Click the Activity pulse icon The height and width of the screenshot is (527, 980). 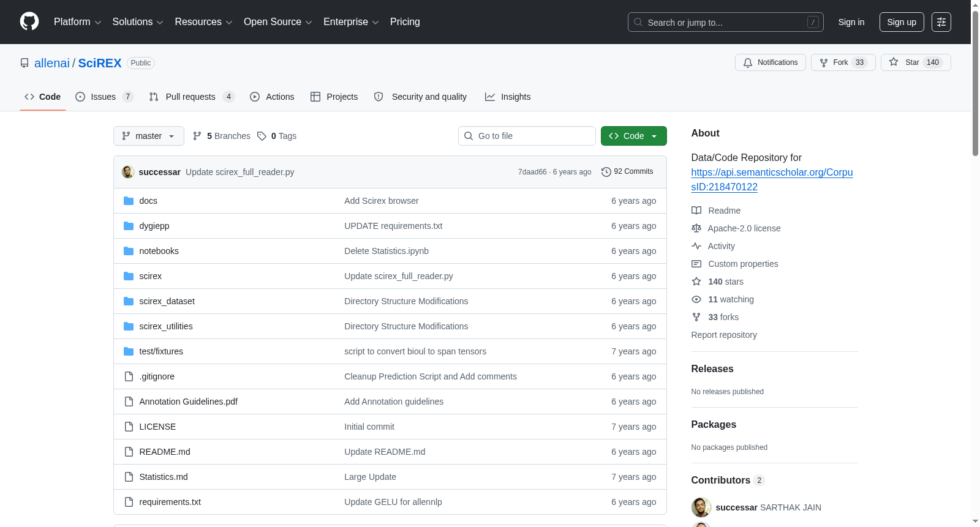coord(696,246)
